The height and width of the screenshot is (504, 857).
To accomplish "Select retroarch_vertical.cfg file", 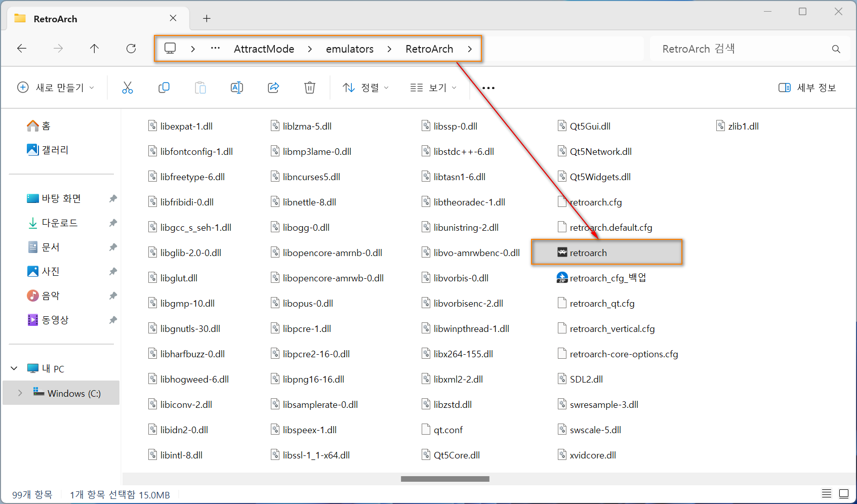I will (606, 328).
